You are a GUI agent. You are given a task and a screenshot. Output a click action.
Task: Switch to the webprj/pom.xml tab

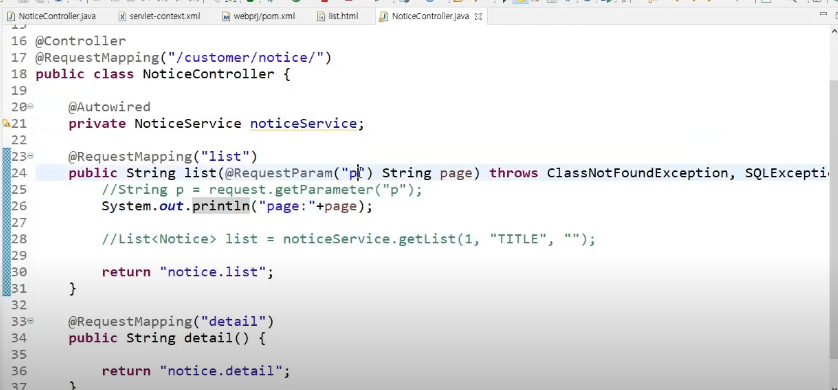(x=259, y=16)
